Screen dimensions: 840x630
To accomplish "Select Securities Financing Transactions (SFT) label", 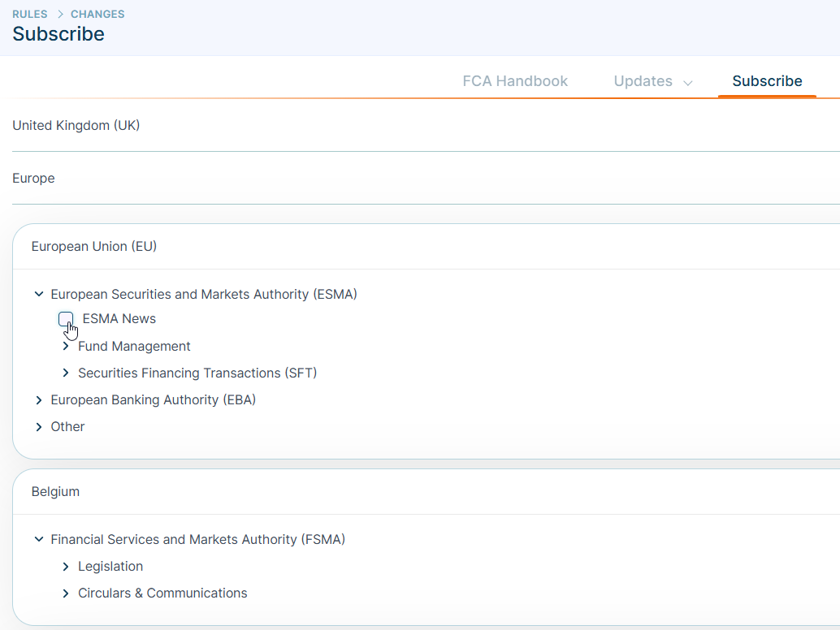I will (197, 373).
